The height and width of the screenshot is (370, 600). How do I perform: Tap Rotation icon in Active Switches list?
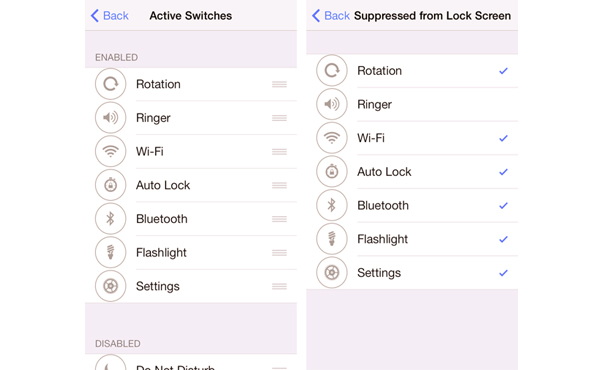[x=111, y=84]
